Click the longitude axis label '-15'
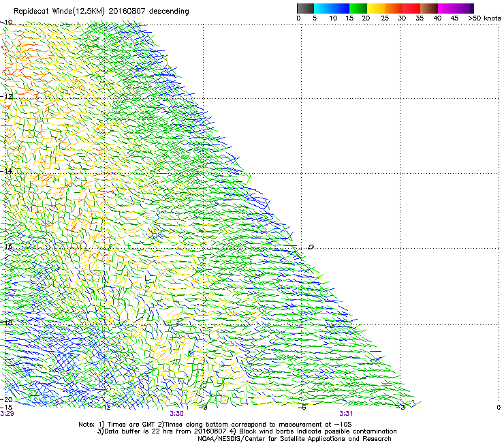The height and width of the screenshot is (443, 504). click(6, 408)
